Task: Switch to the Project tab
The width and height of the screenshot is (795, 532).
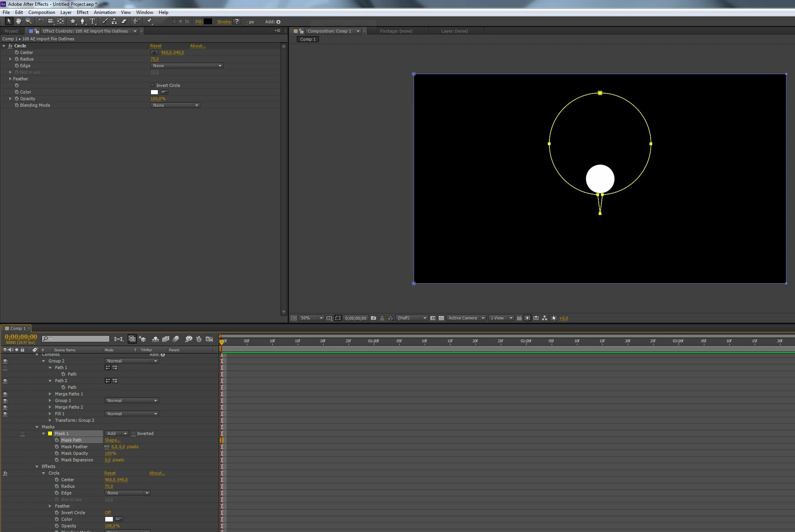Action: click(11, 31)
